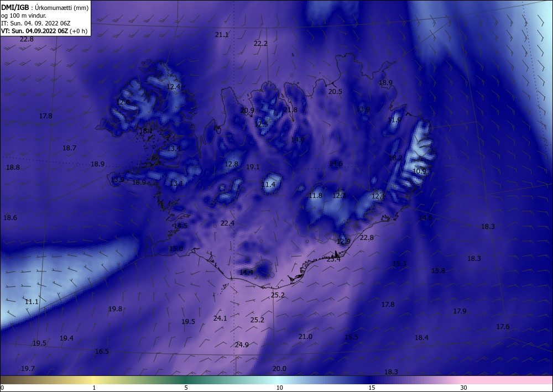
Task: Click the title line 'DMI/IGB : Úrkomumætti (mm)'
Action: click(x=44, y=7)
